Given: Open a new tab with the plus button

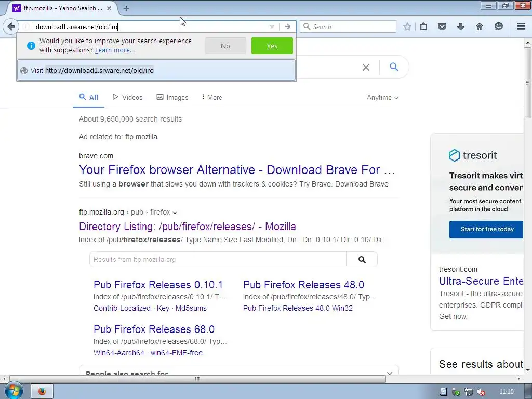Looking at the screenshot, I should [126, 8].
